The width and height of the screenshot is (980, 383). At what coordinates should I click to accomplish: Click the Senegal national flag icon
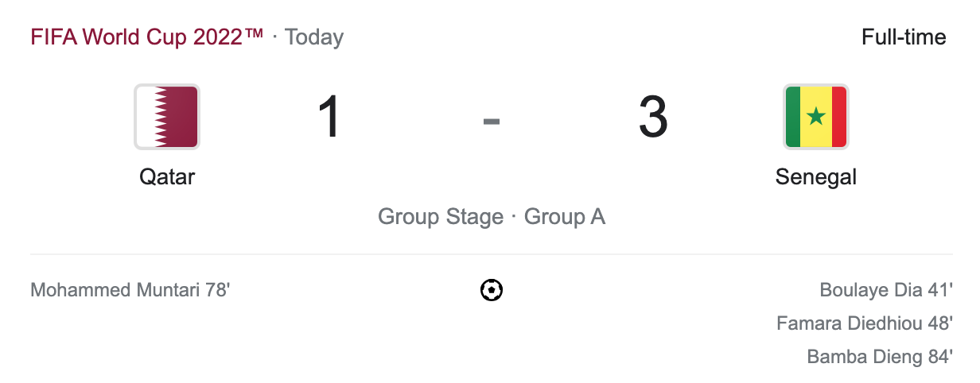pos(815,117)
